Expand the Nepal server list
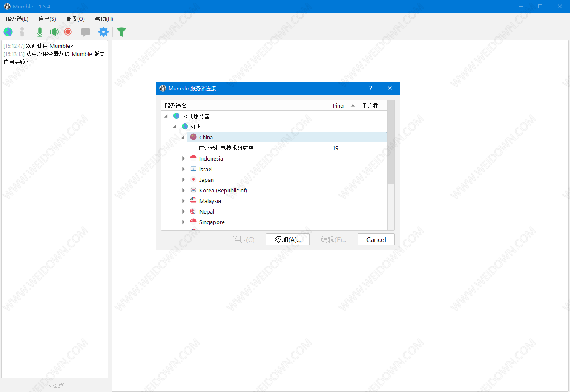Viewport: 570px width, 392px height. (183, 211)
